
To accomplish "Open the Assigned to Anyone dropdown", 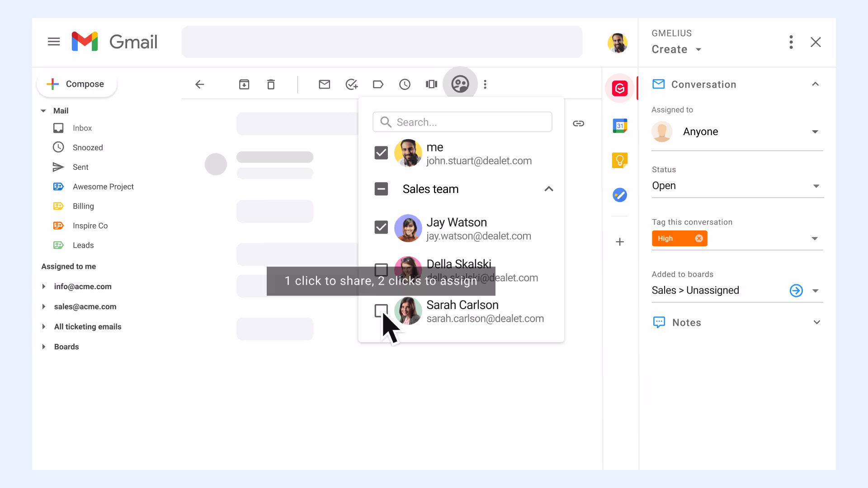I will click(737, 132).
